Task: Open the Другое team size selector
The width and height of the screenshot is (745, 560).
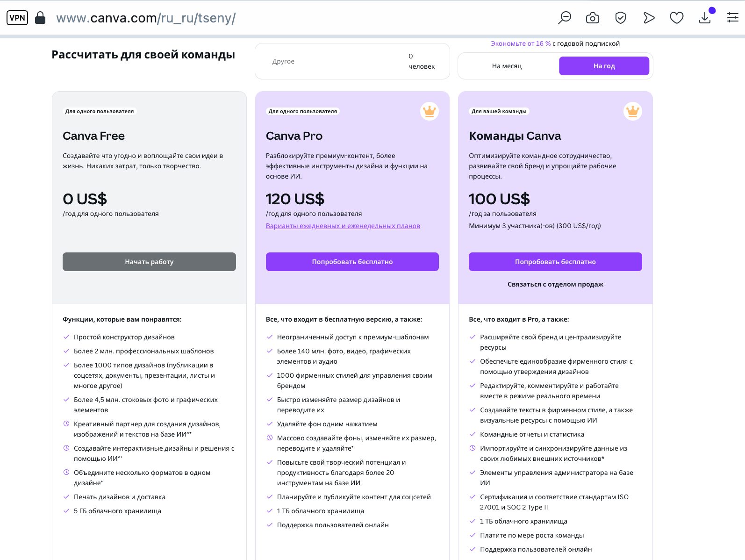Action: point(352,61)
